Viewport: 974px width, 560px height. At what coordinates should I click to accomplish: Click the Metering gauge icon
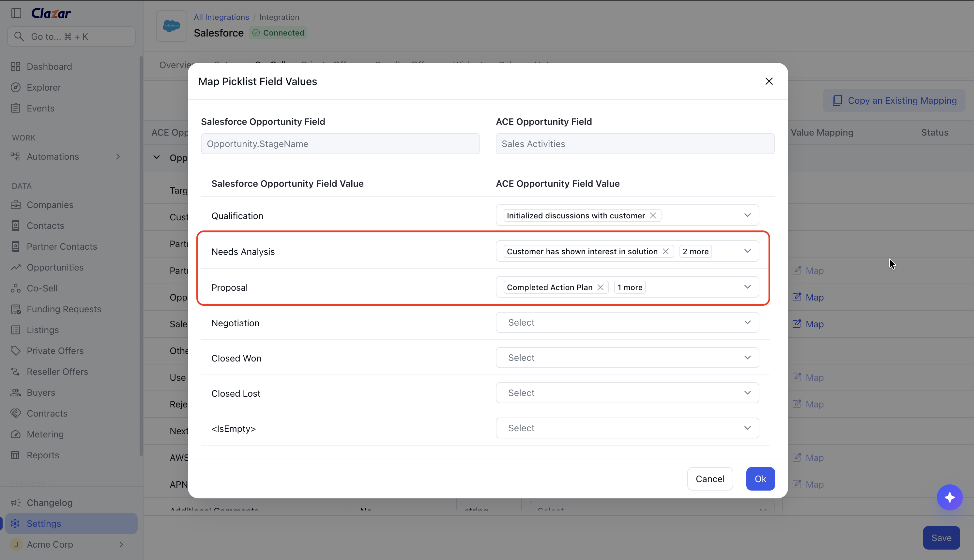pos(16,434)
